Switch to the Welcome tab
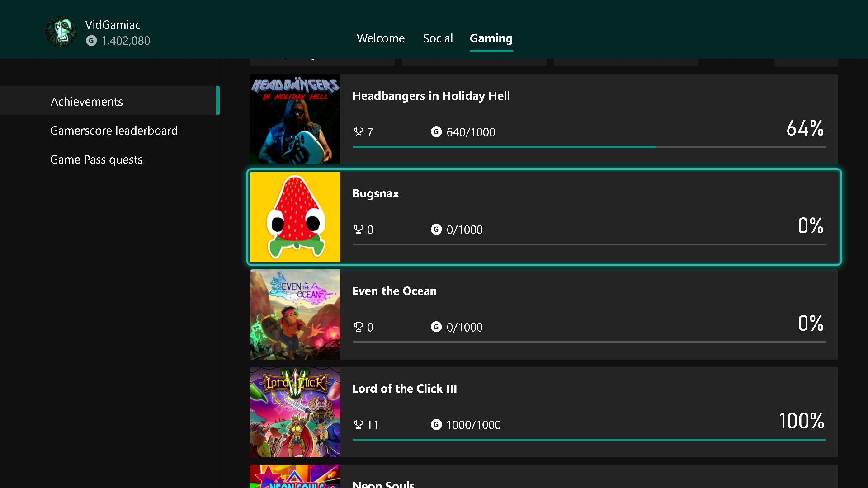The image size is (868, 488). [380, 38]
